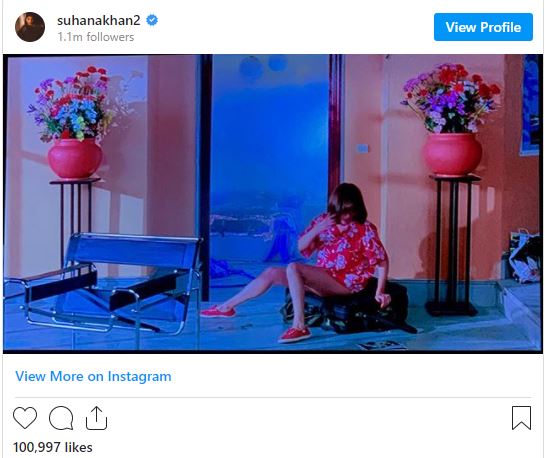Save the post with the bookmark icon
Image resolution: width=545 pixels, height=458 pixels.
coord(521,418)
